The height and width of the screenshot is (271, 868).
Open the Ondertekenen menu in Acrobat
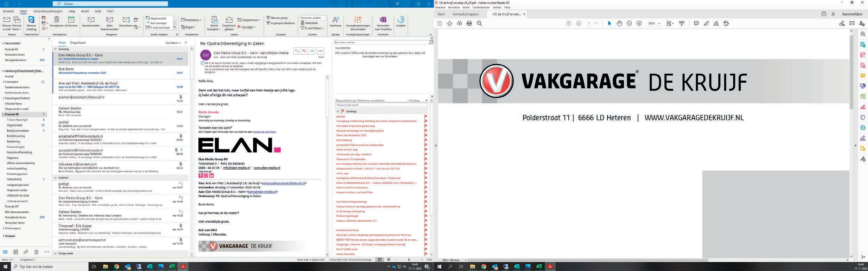pos(481,7)
